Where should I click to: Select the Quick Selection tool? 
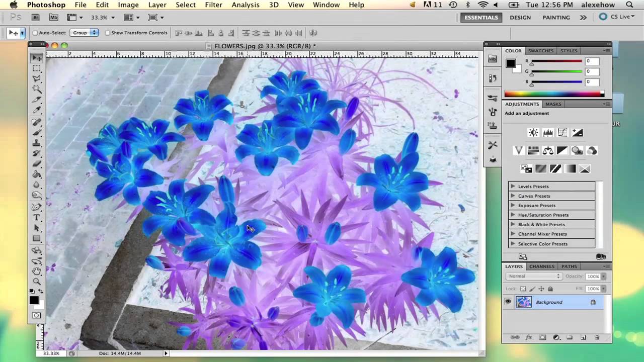tap(37, 89)
